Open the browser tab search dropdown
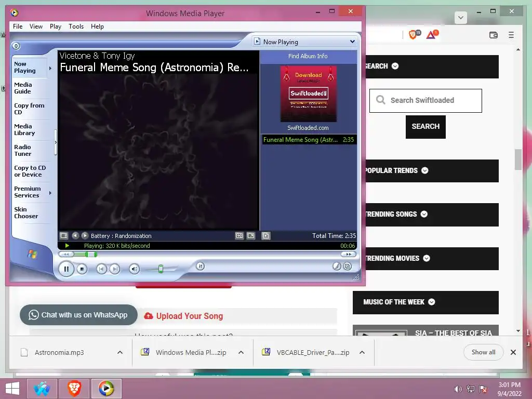 coord(460,18)
